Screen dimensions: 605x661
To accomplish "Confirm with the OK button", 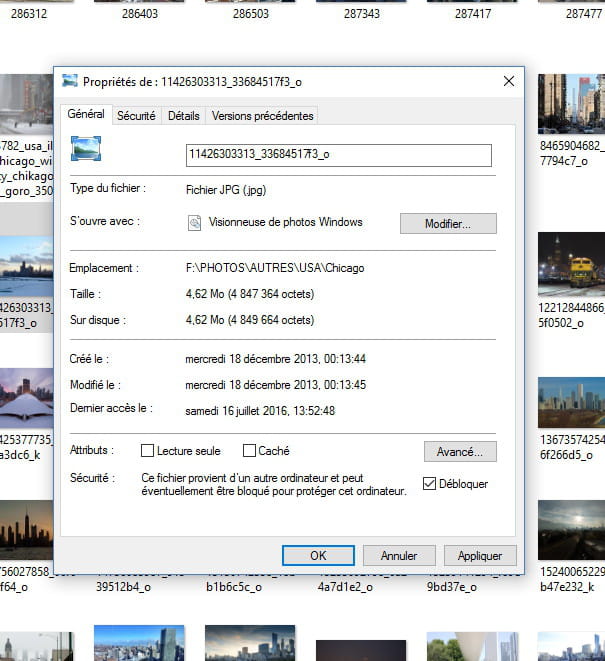I will [x=318, y=555].
